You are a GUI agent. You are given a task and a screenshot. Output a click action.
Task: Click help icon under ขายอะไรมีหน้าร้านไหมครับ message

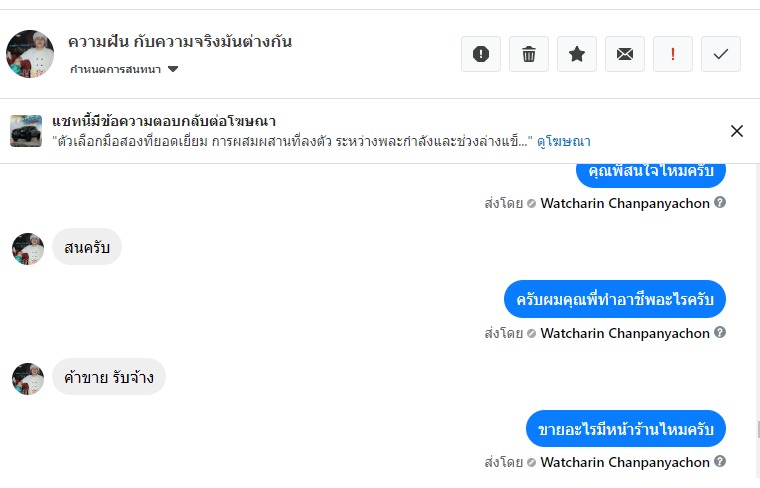point(720,463)
